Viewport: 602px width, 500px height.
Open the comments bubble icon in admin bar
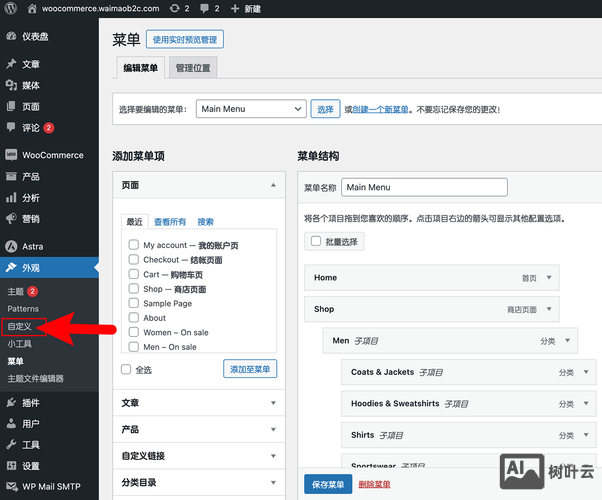[204, 8]
